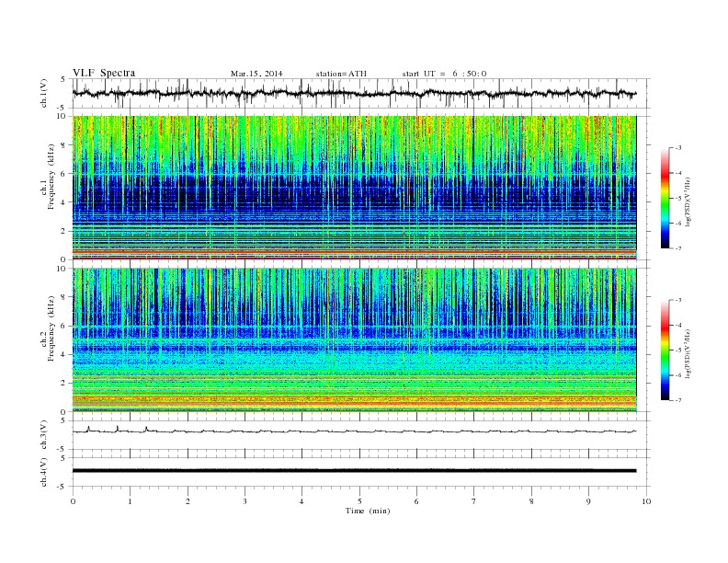
Task: Click the 'ch.4(V)' axis label
Action: point(43,472)
